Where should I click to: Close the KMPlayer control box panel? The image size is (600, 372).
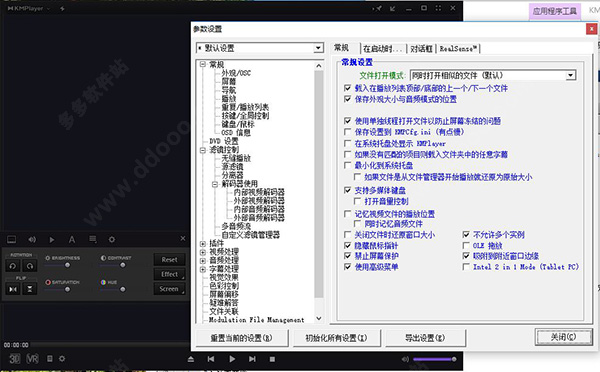(183, 238)
